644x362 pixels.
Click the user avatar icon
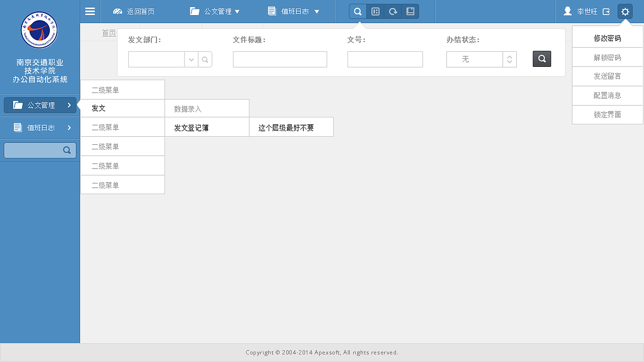point(568,11)
